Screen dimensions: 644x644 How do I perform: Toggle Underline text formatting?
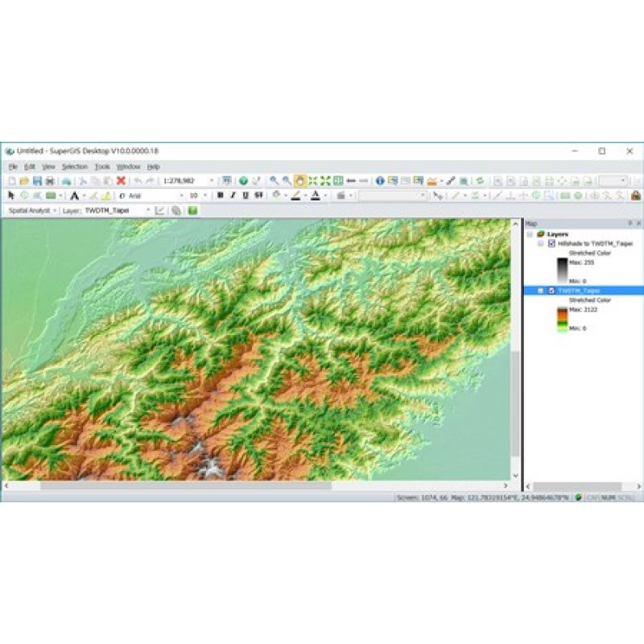coord(246,196)
